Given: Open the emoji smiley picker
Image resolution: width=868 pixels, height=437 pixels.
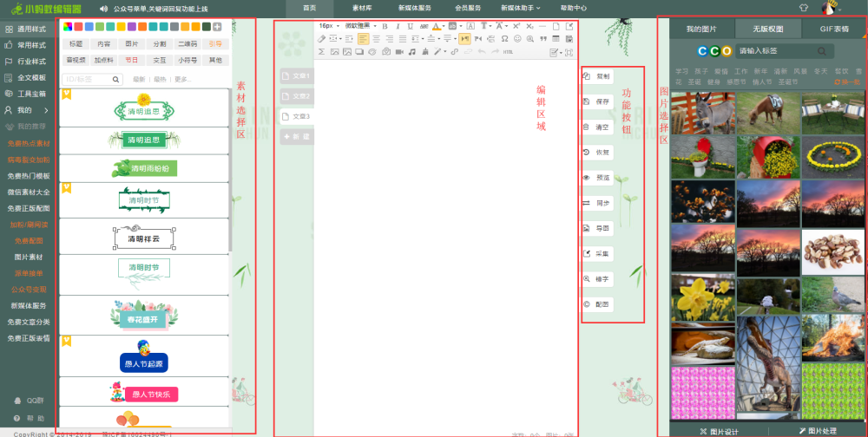Looking at the screenshot, I should (517, 39).
